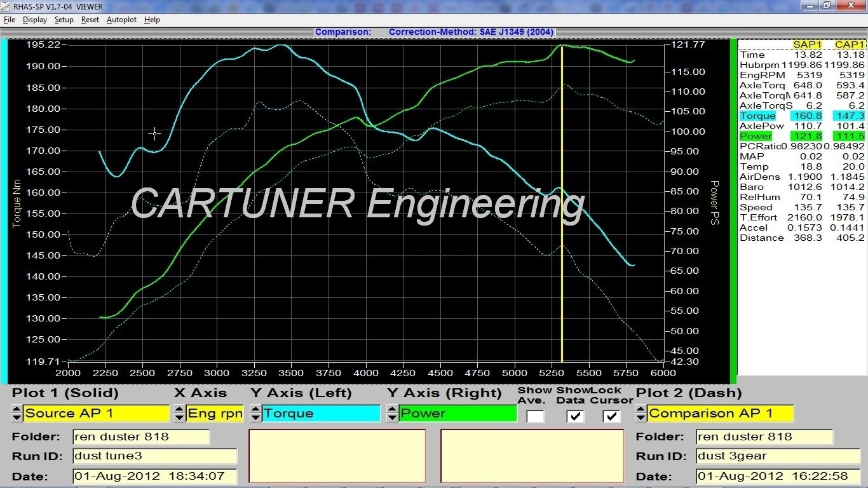The height and width of the screenshot is (488, 868).
Task: Maximize the RHAS-SP viewer window
Action: pyautogui.click(x=826, y=6)
